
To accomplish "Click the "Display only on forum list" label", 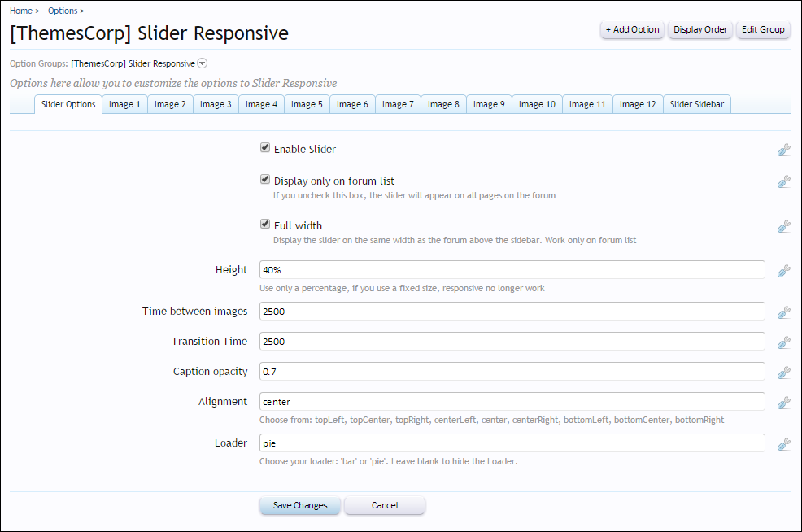I will pyautogui.click(x=334, y=181).
